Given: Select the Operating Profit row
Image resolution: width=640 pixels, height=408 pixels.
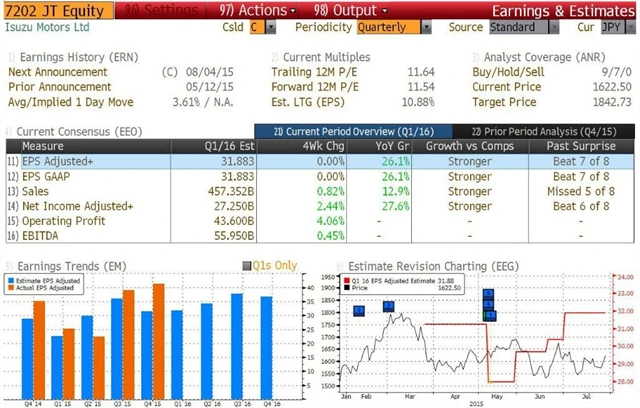Looking at the screenshot, I should [x=320, y=221].
